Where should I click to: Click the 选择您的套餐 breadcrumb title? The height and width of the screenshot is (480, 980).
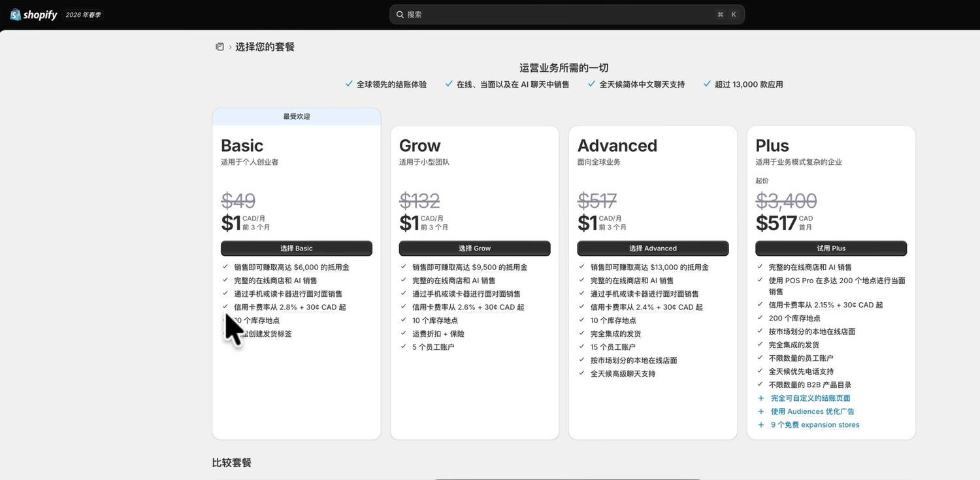265,47
